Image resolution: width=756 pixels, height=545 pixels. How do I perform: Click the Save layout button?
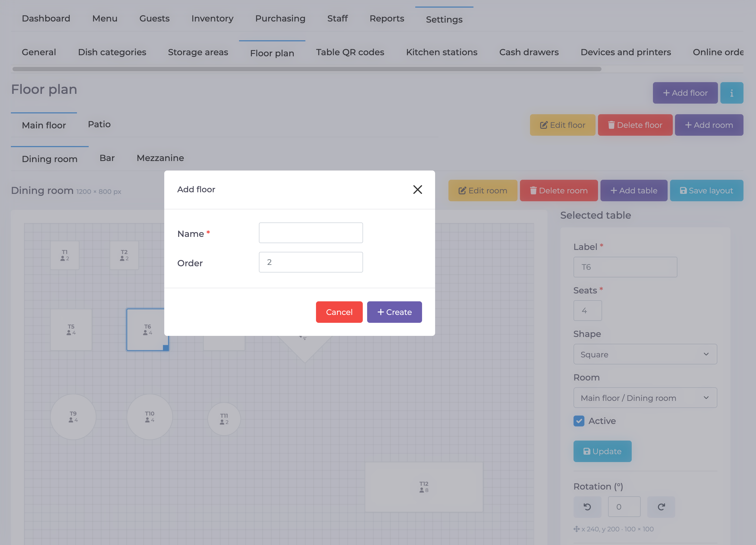(706, 191)
